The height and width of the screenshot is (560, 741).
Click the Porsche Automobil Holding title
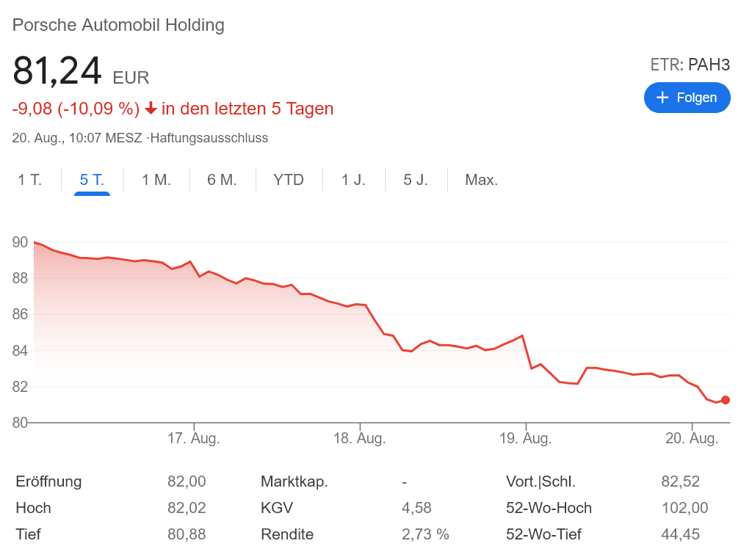119,25
